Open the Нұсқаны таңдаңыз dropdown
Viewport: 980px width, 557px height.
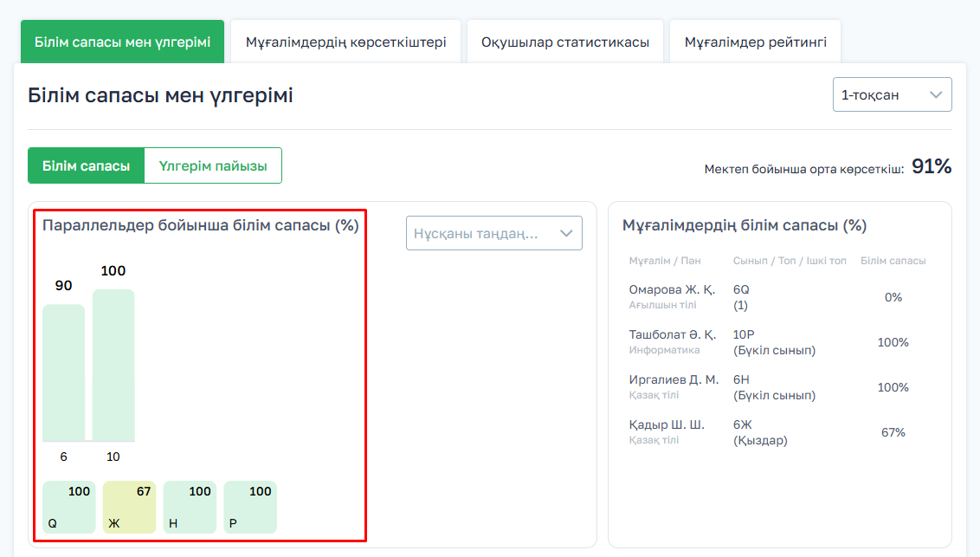point(493,233)
